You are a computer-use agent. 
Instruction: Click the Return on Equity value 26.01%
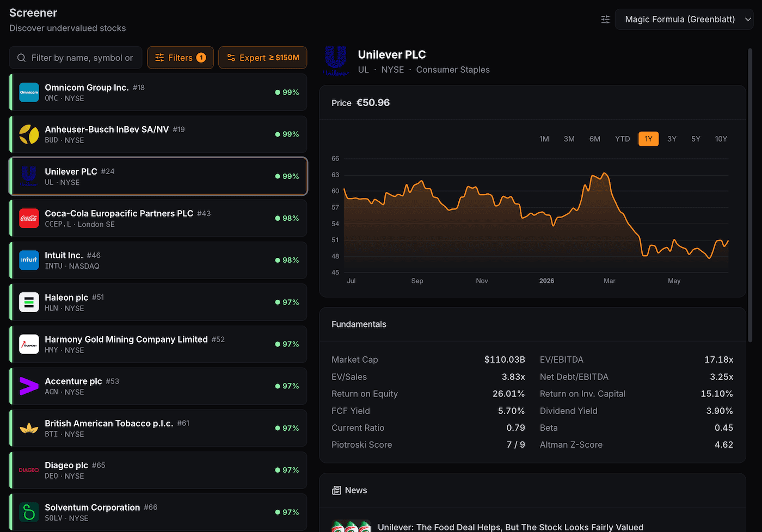[x=509, y=393]
